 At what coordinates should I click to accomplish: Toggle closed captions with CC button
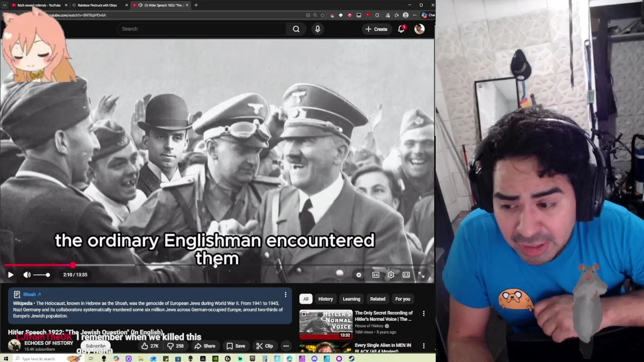(375, 275)
